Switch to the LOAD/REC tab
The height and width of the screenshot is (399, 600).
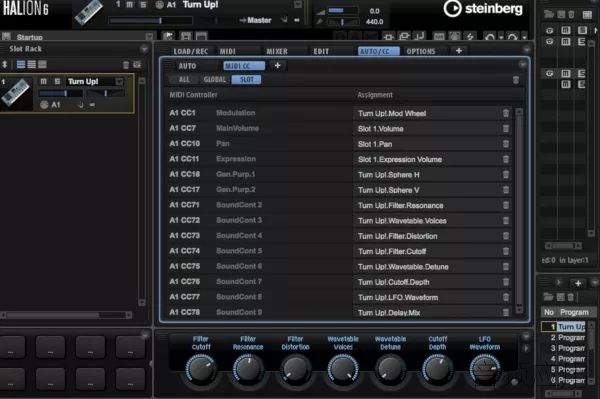(191, 51)
